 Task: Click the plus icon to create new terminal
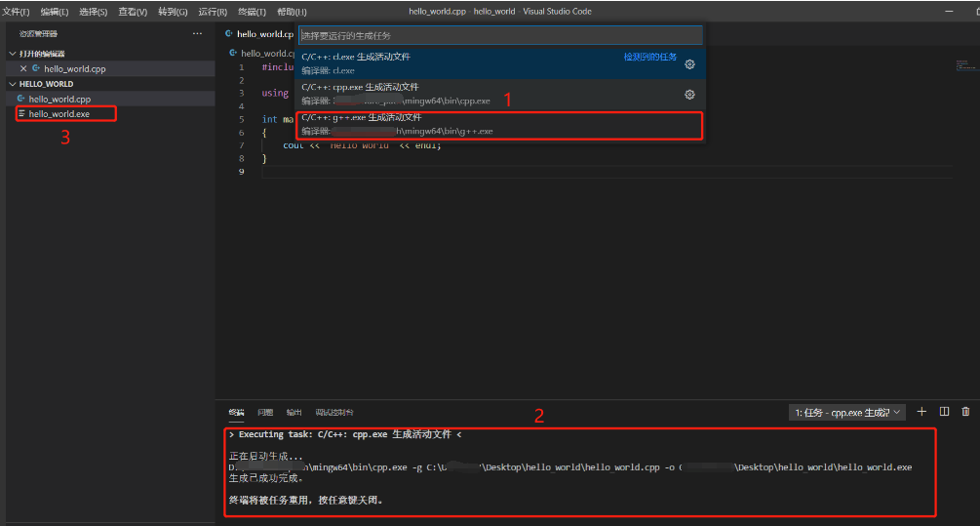[x=921, y=412]
